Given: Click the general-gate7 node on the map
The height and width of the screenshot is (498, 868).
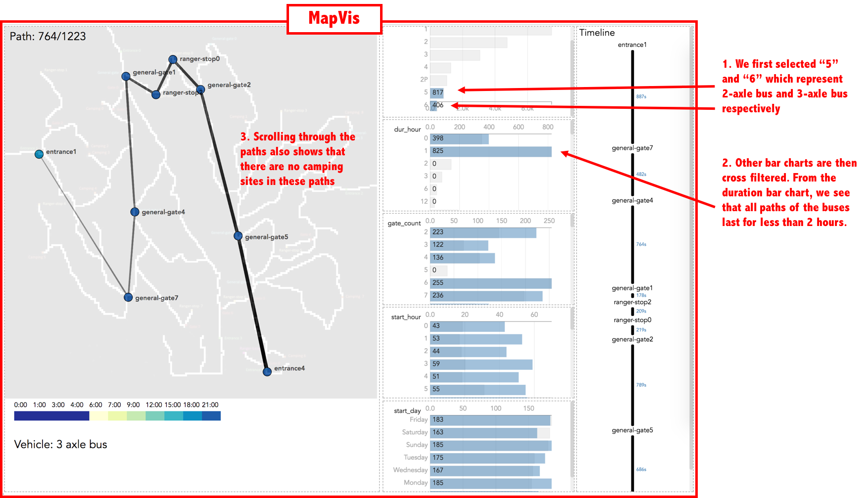Looking at the screenshot, I should click(x=128, y=297).
